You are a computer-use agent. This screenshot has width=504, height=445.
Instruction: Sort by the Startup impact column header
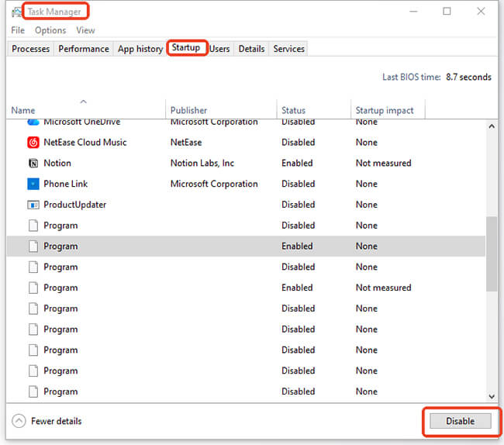pyautogui.click(x=388, y=109)
